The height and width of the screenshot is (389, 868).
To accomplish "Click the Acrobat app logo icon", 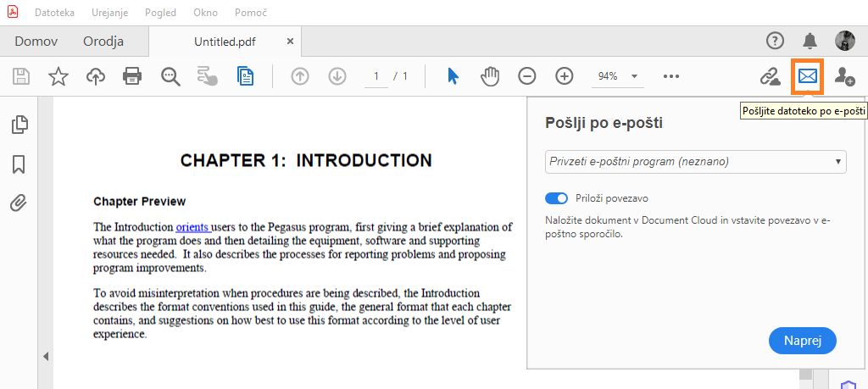I will point(13,12).
